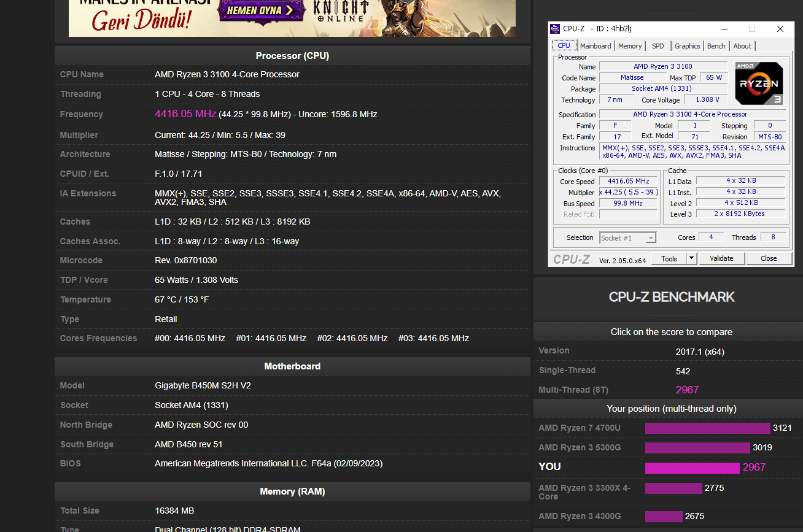This screenshot has width=803, height=532.
Task: Click the YOU benchmark result bar
Action: (692, 468)
